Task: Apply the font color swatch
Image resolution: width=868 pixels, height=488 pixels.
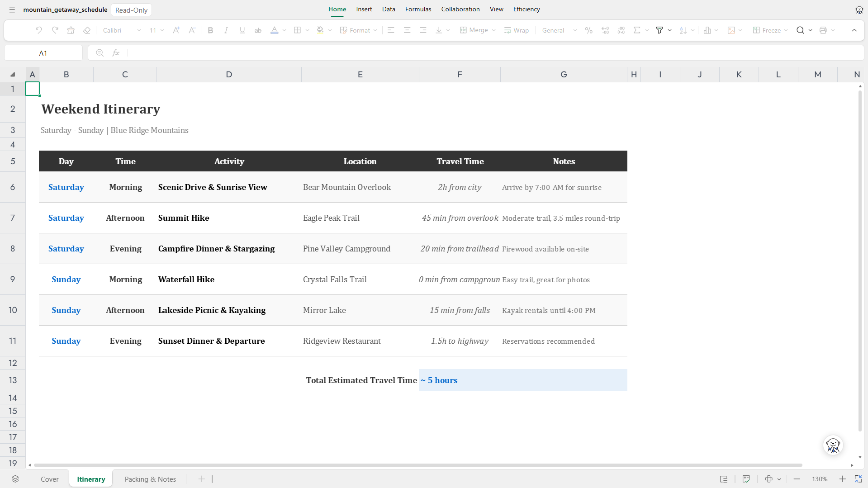Action: [x=274, y=30]
